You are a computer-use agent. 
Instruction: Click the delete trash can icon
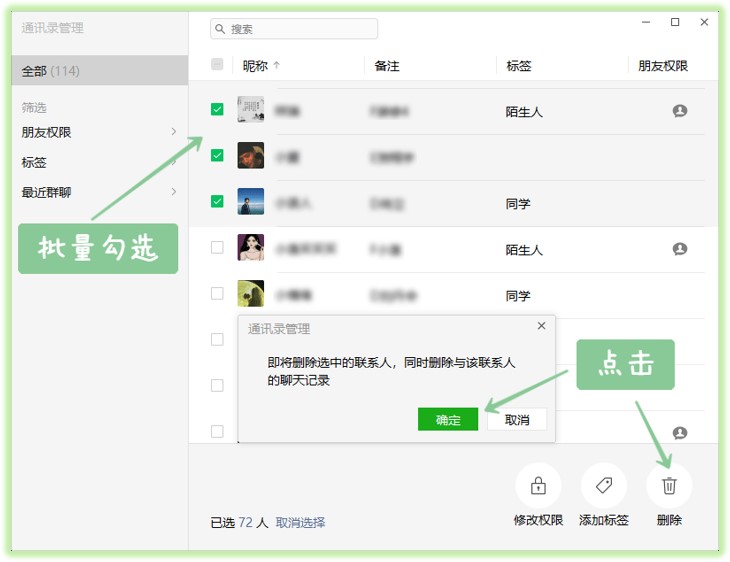click(x=669, y=486)
